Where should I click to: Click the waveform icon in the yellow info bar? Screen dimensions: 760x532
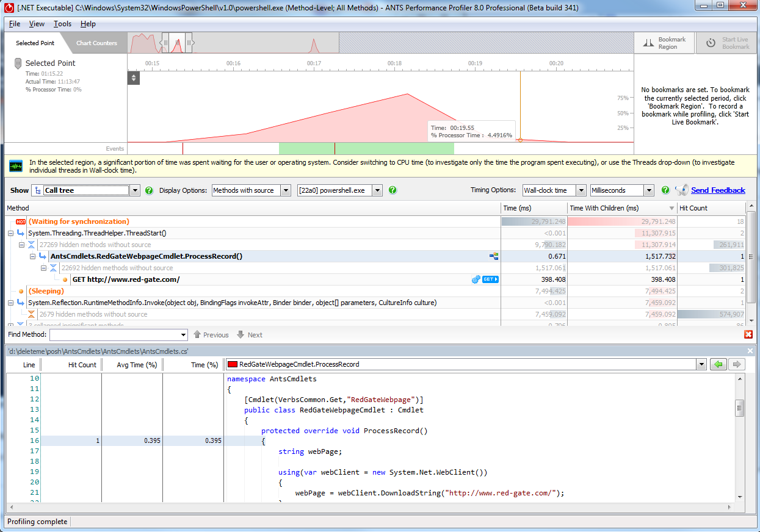click(x=16, y=167)
